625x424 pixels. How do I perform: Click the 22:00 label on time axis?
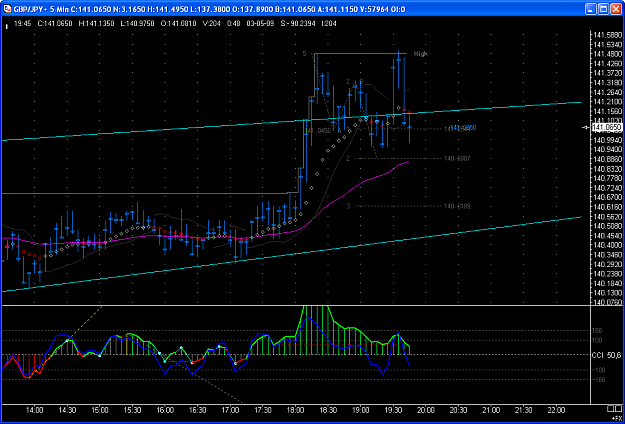556,410
